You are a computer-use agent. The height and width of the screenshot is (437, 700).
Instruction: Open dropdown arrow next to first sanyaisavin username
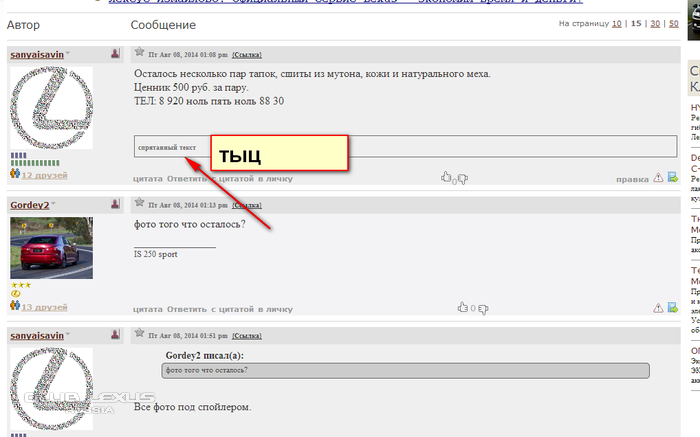click(x=68, y=53)
